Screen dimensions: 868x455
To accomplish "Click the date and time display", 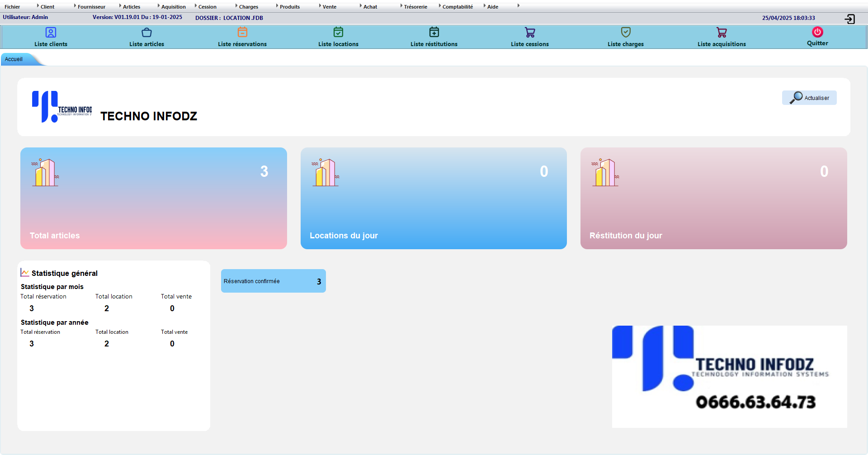I will click(788, 18).
